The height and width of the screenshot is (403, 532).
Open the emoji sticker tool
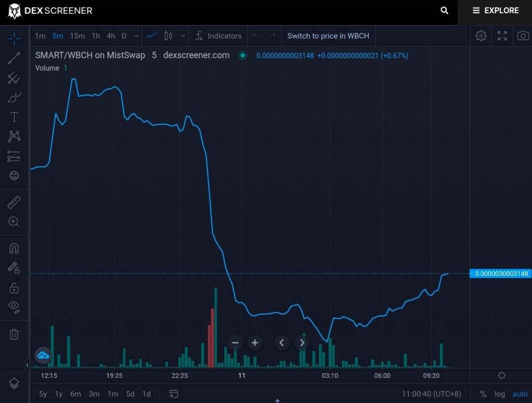(x=14, y=175)
